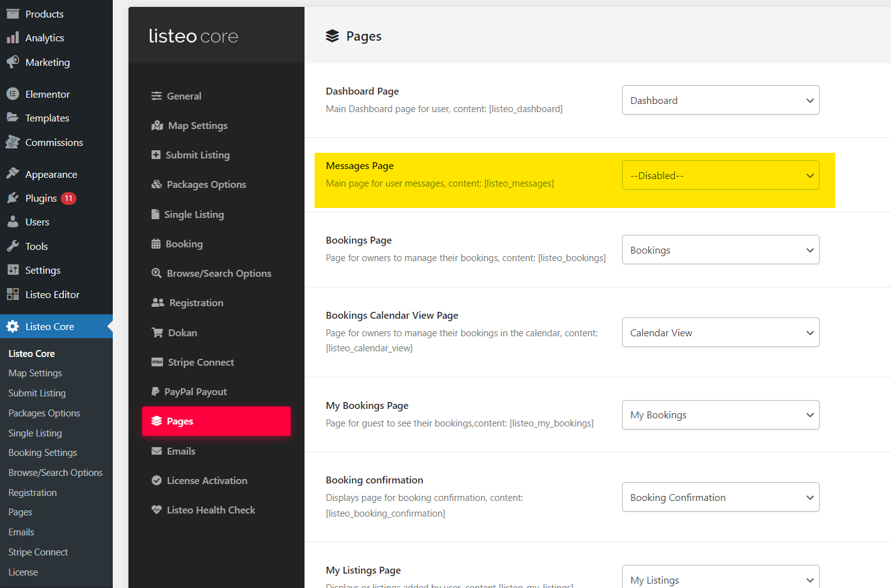Click the Listeo Health Check heart icon
Screen dimensions: 891x588
[x=157, y=510]
